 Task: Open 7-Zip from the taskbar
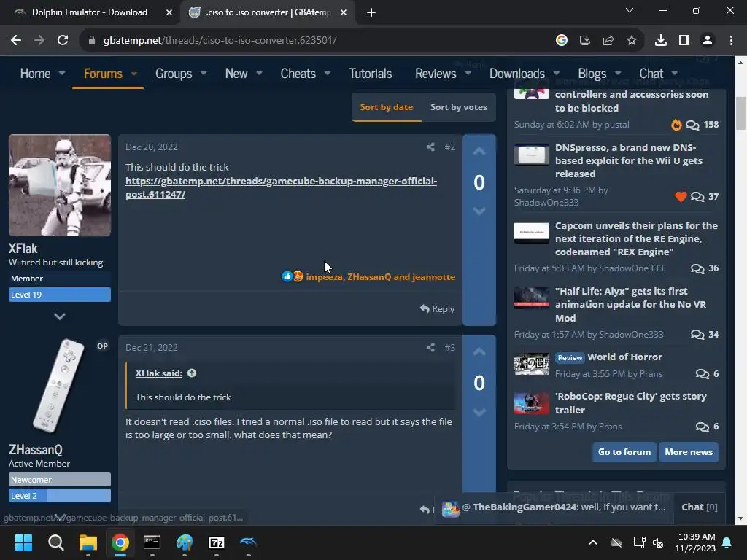[x=216, y=542]
